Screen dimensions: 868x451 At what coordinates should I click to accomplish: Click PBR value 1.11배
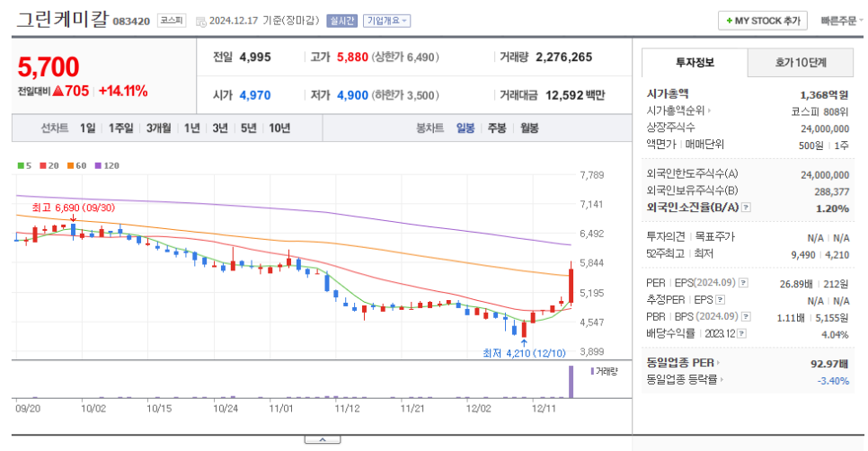point(791,318)
